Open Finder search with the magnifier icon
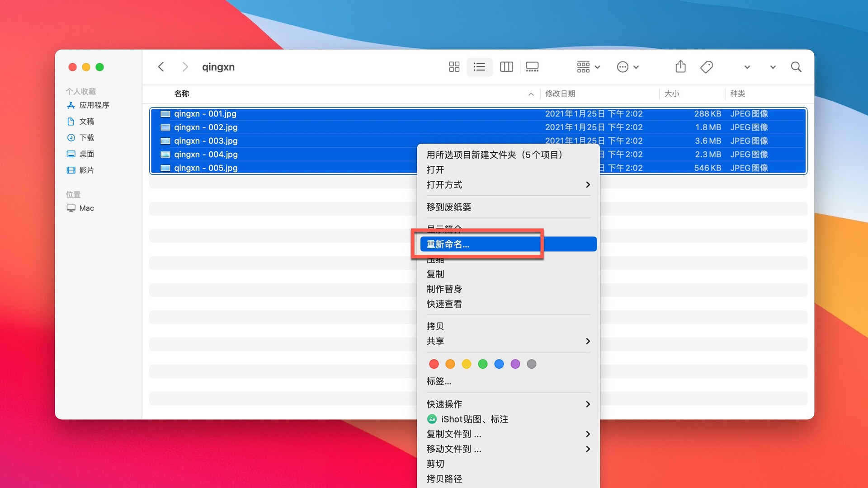Viewport: 868px width, 488px height. coord(796,66)
